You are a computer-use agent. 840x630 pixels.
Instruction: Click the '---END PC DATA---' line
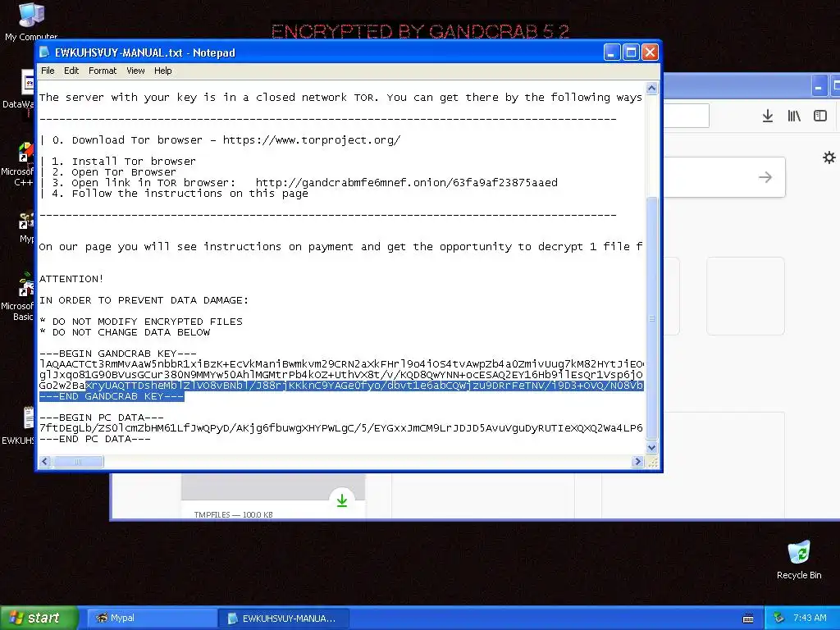(95, 439)
